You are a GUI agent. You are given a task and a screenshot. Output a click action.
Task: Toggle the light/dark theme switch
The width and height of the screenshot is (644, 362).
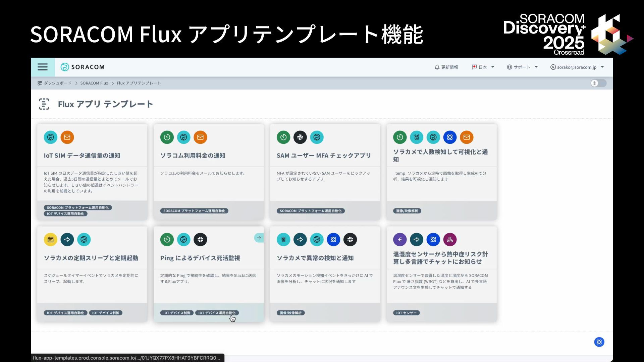[x=598, y=83]
